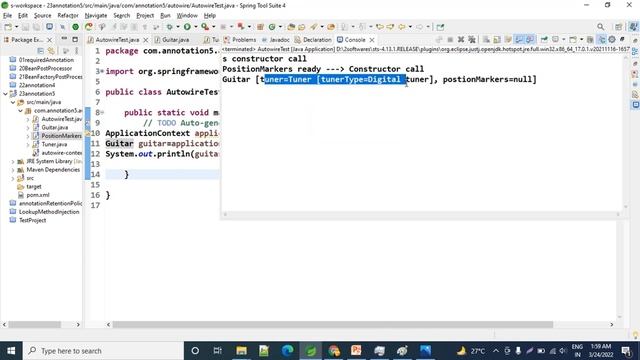Screen dimensions: 640x360
Task: Click the green Run button icon
Action: pyautogui.click(x=187, y=27)
